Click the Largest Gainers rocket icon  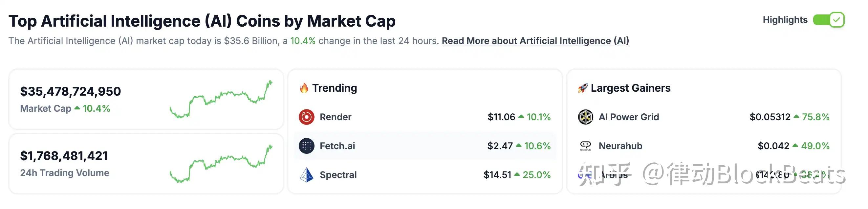tap(583, 88)
